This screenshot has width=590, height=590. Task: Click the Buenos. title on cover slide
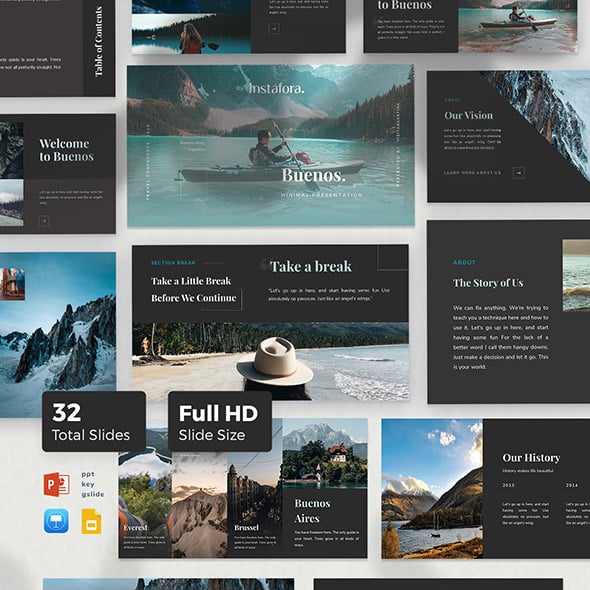[x=313, y=175]
